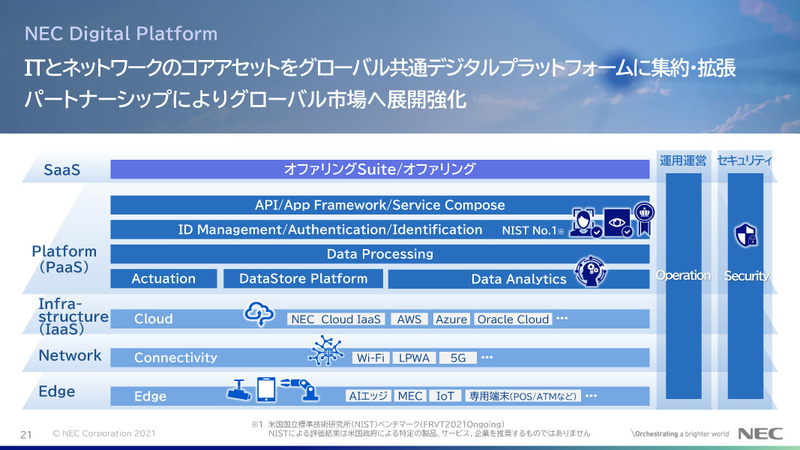Click the IoT label
The height and width of the screenshot is (450, 800).
[445, 396]
